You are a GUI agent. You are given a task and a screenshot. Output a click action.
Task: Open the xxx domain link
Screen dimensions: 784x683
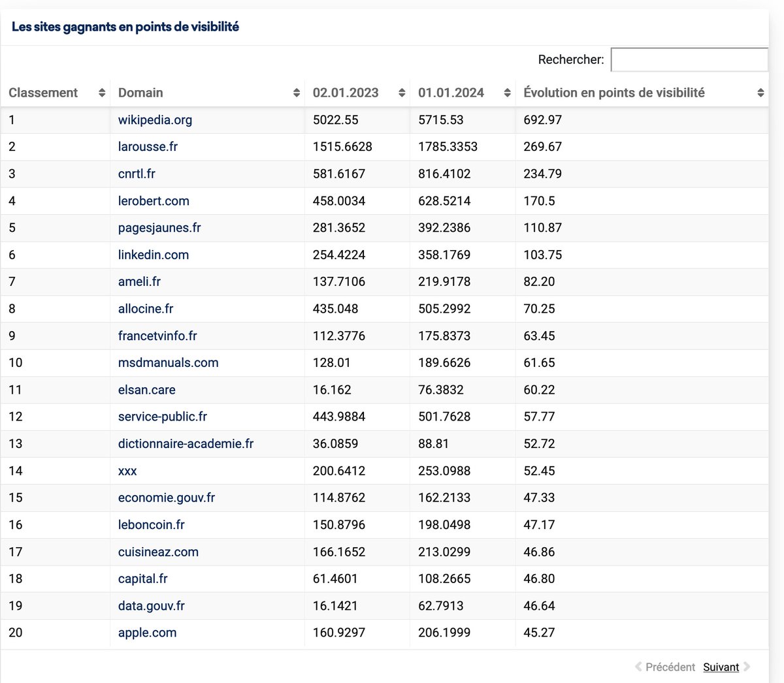coord(127,471)
